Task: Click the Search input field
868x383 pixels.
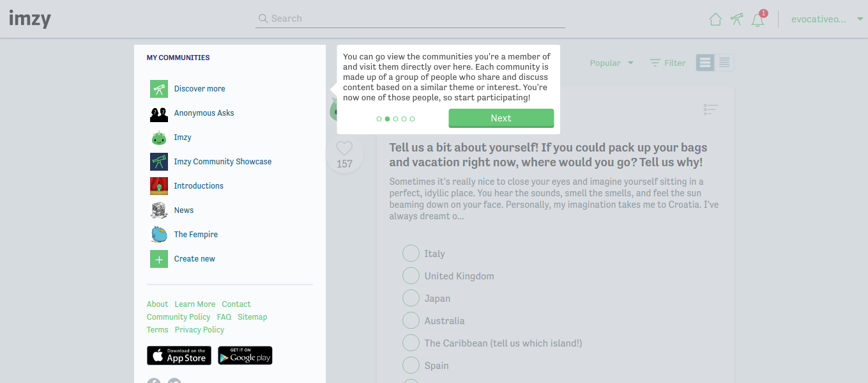Action: coord(410,19)
